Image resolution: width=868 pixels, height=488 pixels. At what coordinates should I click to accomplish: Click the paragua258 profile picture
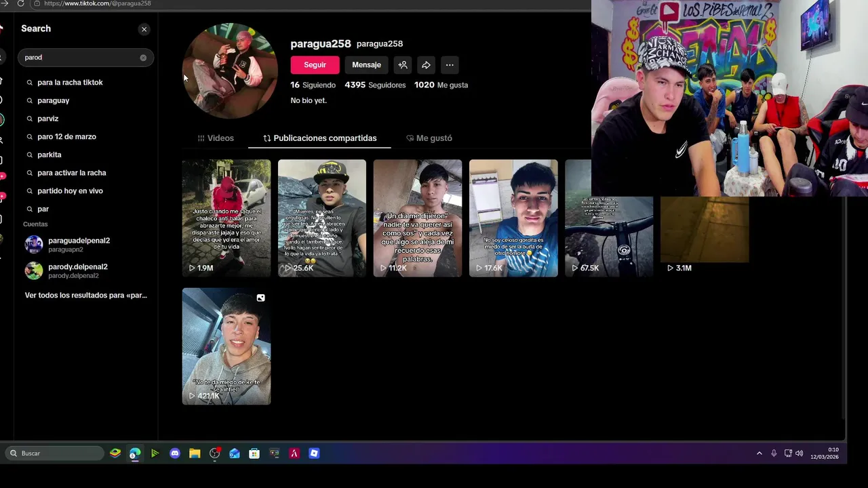click(230, 71)
